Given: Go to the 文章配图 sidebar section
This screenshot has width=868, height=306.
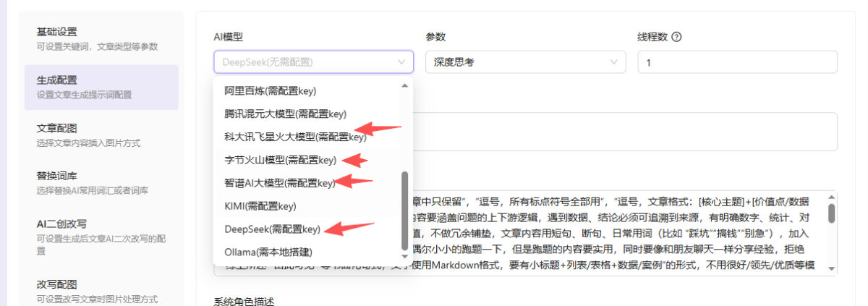Looking at the screenshot, I should pos(101,135).
